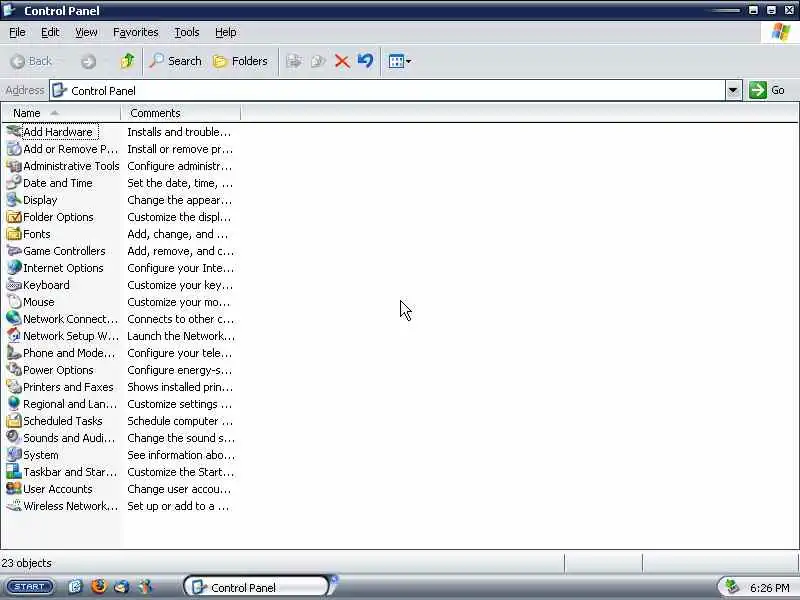Viewport: 800px width, 600px height.
Task: Click the 'Set up or add to a …' comment
Action: point(178,506)
